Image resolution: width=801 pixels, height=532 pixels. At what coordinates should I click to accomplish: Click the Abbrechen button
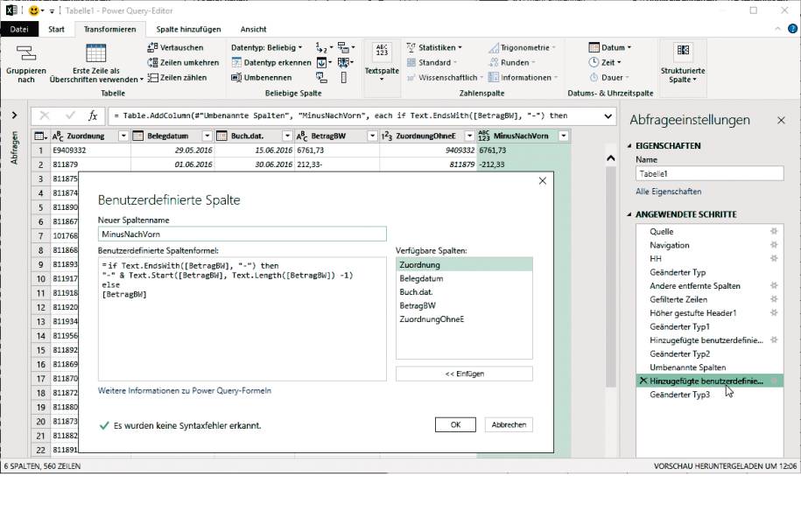tap(509, 424)
